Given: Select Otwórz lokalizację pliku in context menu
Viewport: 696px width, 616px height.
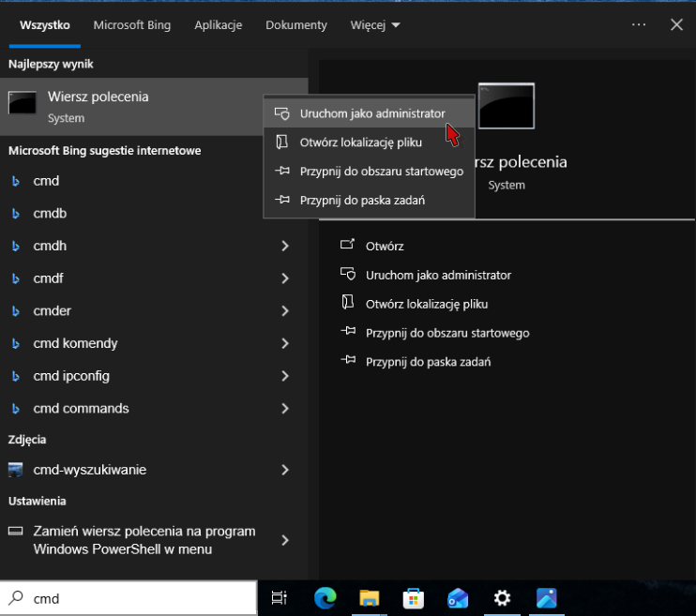Looking at the screenshot, I should [369, 143].
